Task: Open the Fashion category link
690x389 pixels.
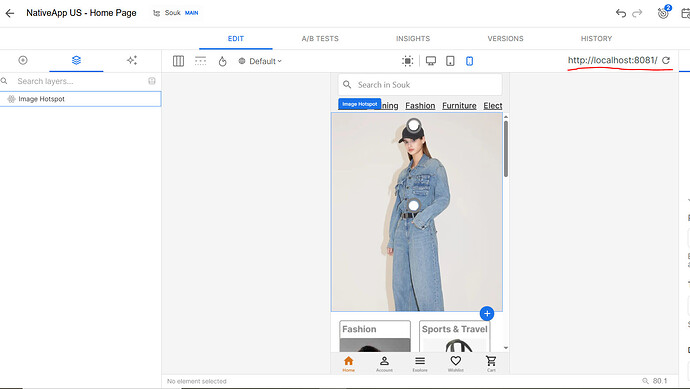Action: point(420,106)
